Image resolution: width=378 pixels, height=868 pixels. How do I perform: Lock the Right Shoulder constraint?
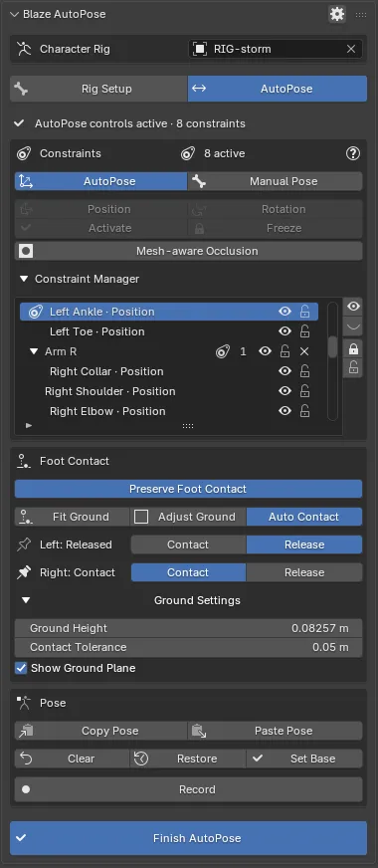[304, 391]
